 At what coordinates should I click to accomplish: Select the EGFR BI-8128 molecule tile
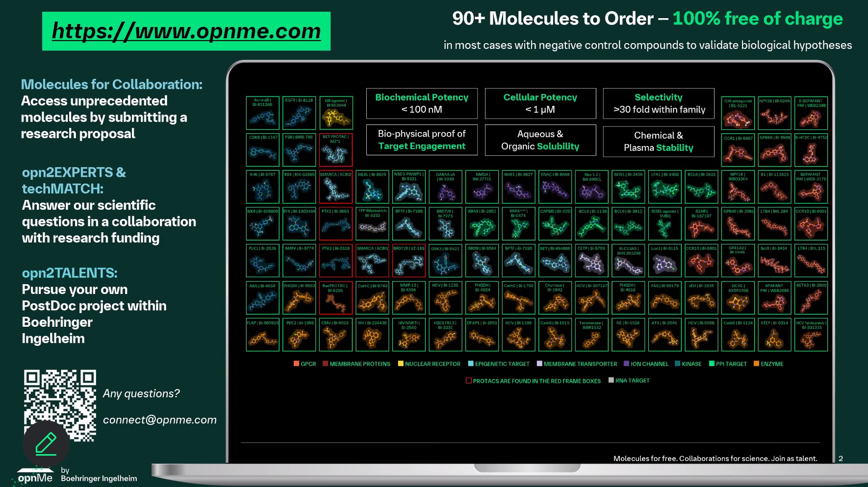tap(299, 113)
